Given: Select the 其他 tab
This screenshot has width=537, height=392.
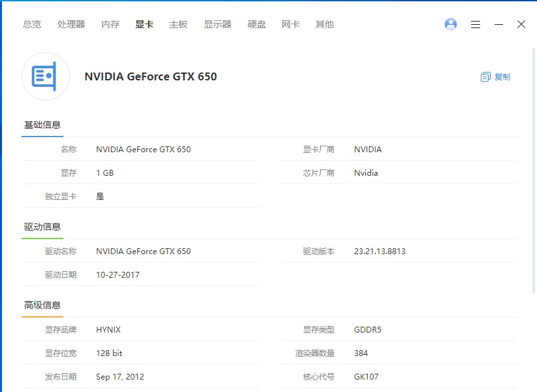Looking at the screenshot, I should [325, 24].
